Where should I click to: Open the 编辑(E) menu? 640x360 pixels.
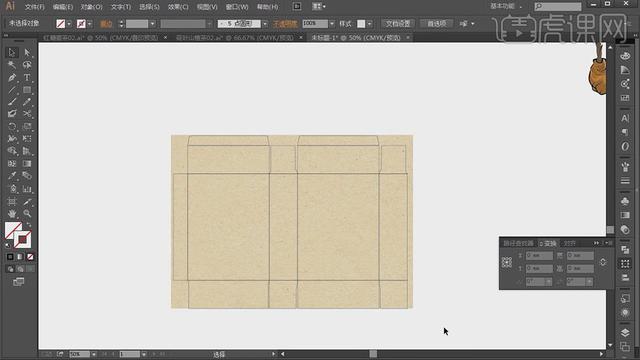point(63,7)
